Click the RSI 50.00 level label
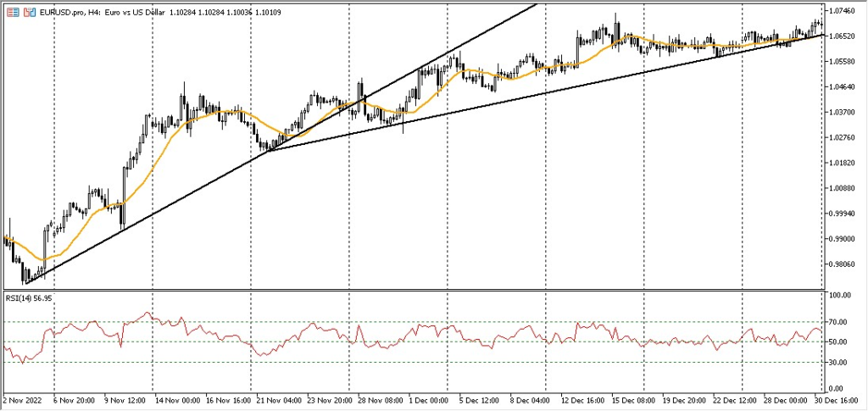 pos(840,342)
